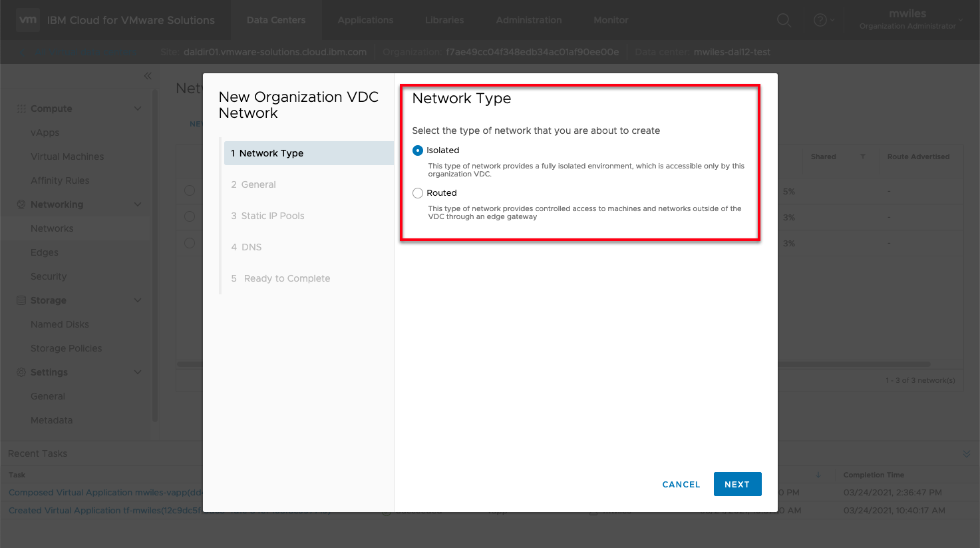Open the Edges sidebar item

pos(45,252)
